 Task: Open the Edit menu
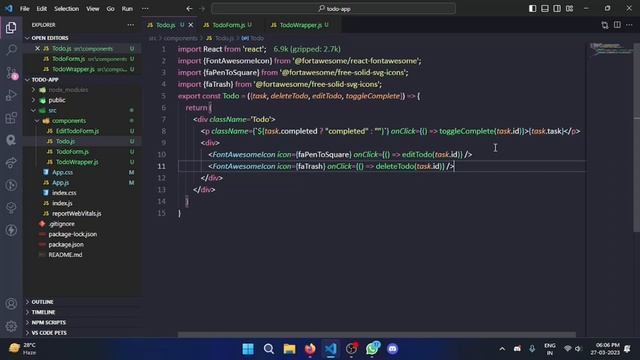(x=42, y=8)
